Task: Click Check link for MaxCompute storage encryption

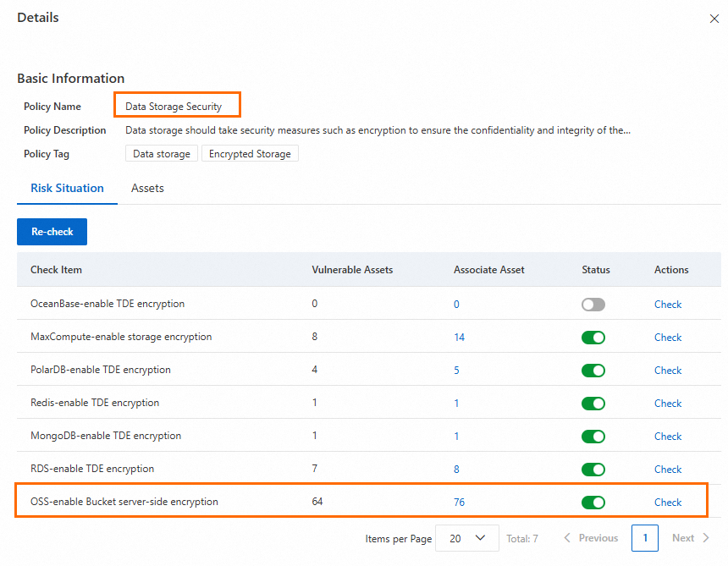Action: (668, 338)
